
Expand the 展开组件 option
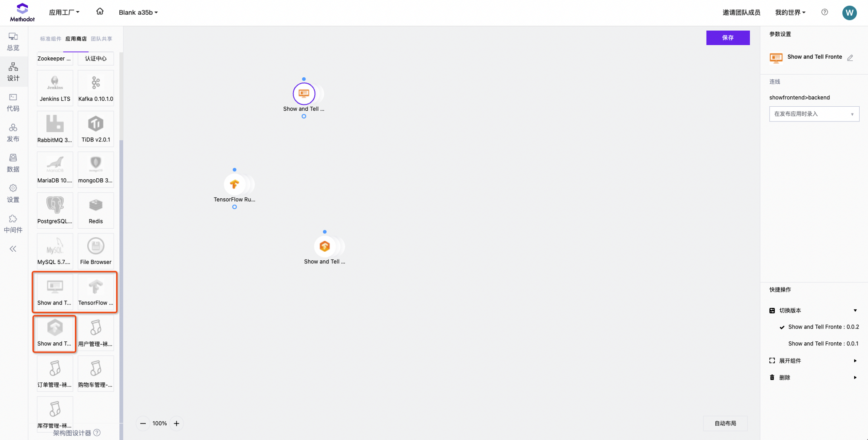[x=813, y=361]
